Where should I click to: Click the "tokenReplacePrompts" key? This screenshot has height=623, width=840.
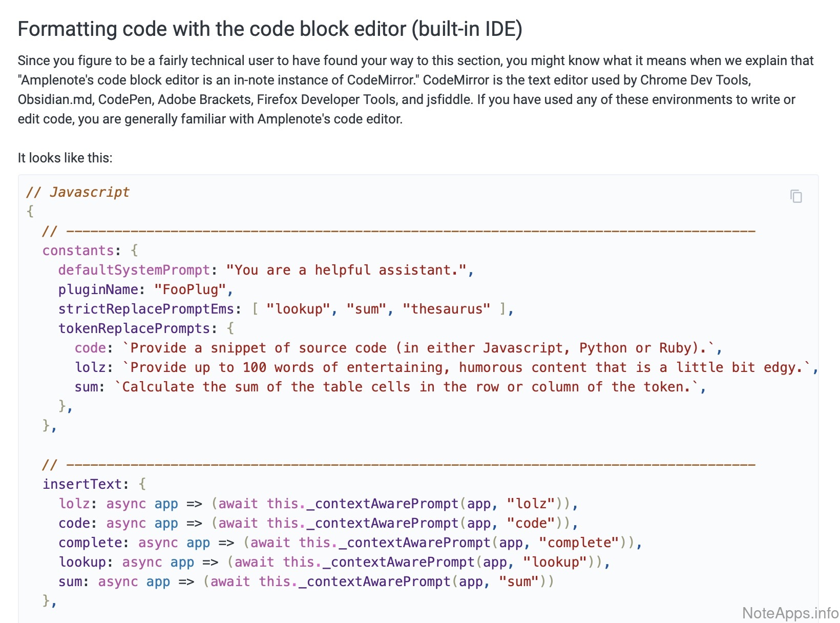pyautogui.click(x=134, y=328)
